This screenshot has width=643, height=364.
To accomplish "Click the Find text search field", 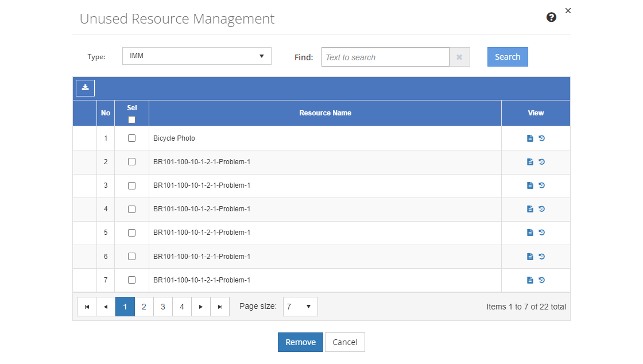I will (385, 57).
